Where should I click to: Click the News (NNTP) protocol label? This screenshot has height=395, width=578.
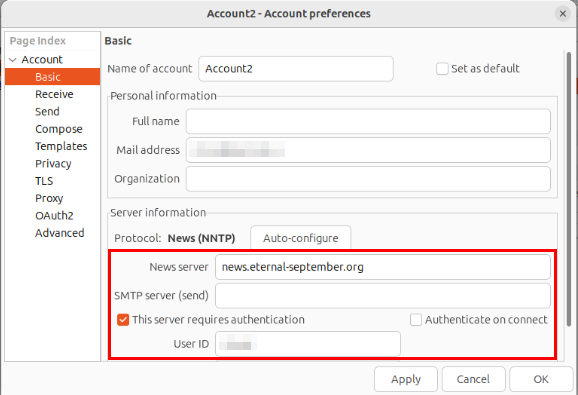click(201, 238)
